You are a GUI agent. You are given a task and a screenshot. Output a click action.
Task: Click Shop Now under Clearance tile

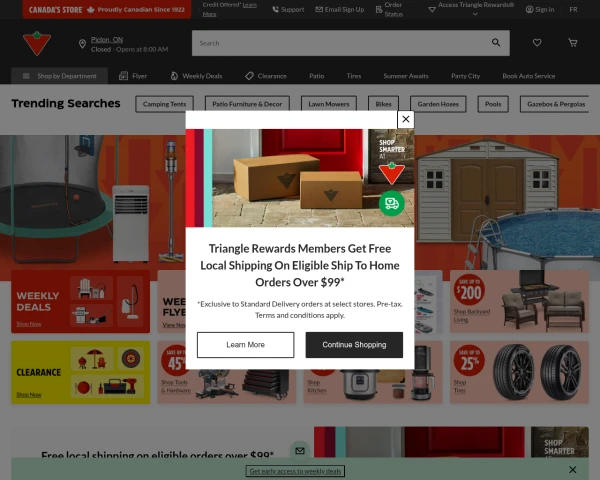click(29, 395)
